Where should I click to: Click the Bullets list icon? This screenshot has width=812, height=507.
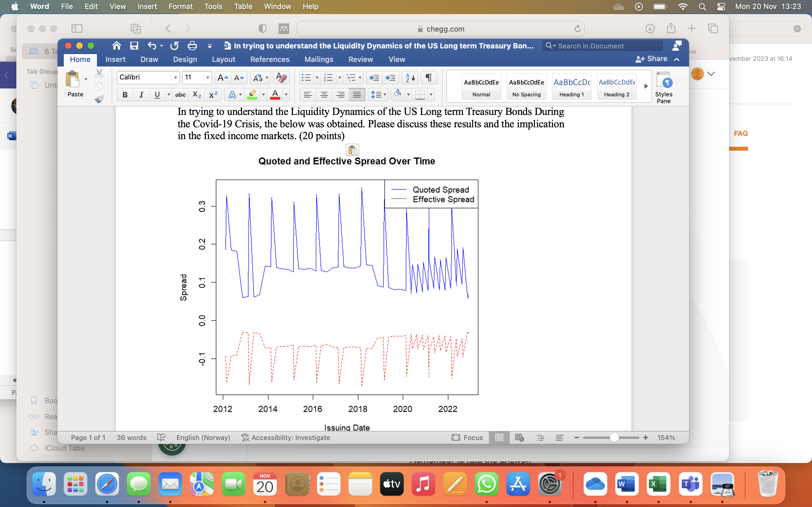[306, 78]
